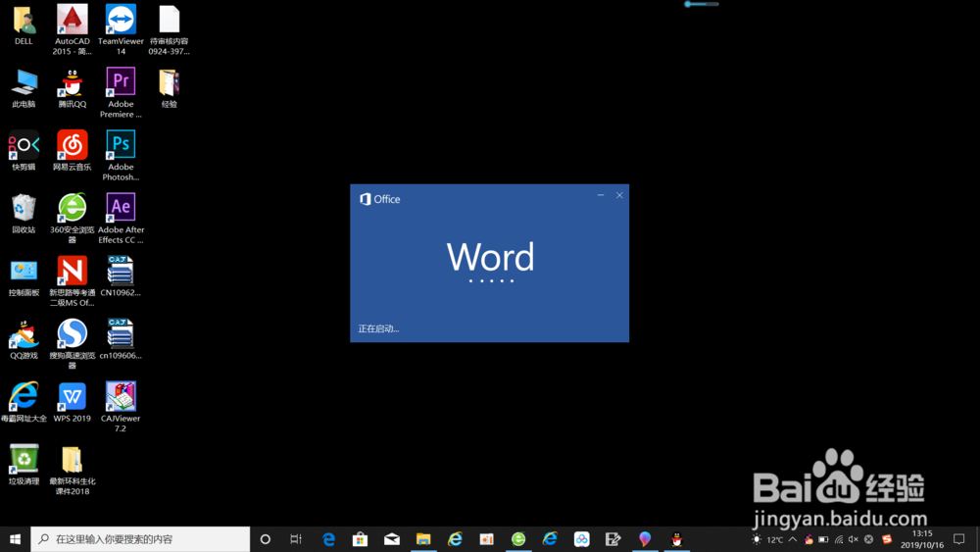Image resolution: width=980 pixels, height=552 pixels.
Task: Launch 腾讯QQ desktop shortcut
Action: [x=72, y=88]
